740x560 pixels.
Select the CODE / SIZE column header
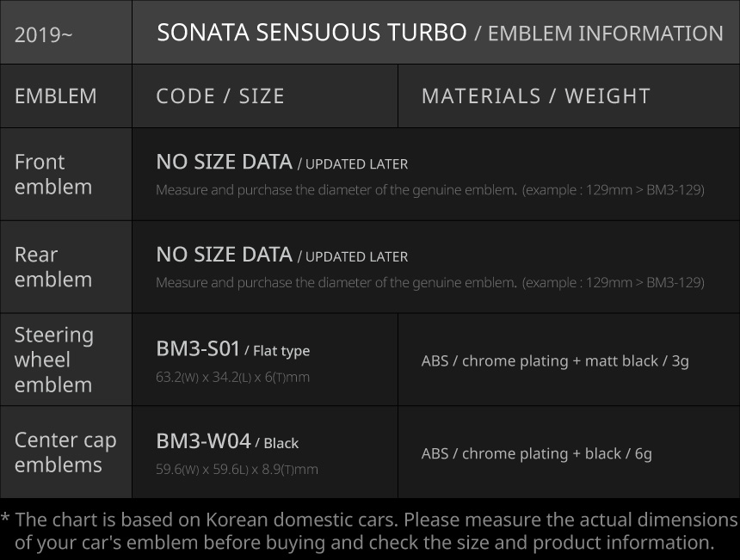[220, 96]
